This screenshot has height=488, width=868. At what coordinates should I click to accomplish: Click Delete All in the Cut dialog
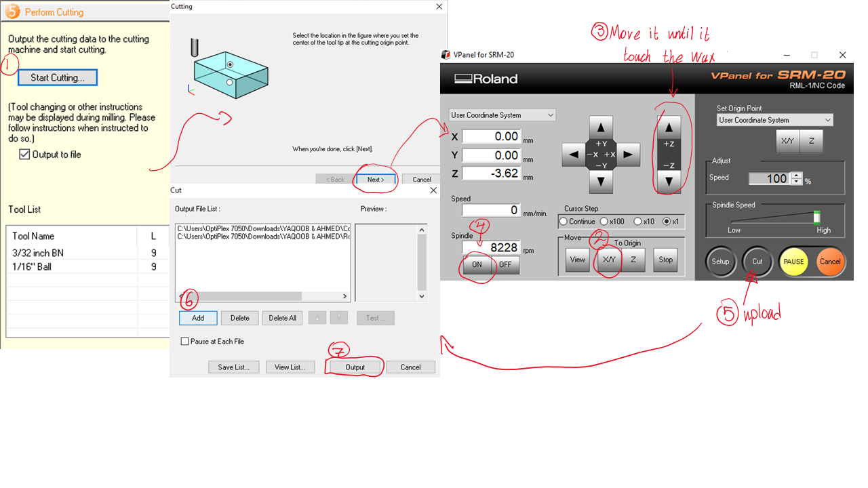[x=282, y=318]
